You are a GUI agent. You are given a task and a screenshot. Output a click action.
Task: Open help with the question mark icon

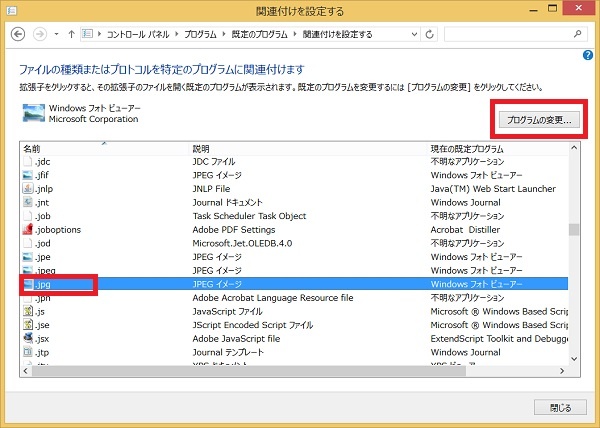tap(588, 55)
